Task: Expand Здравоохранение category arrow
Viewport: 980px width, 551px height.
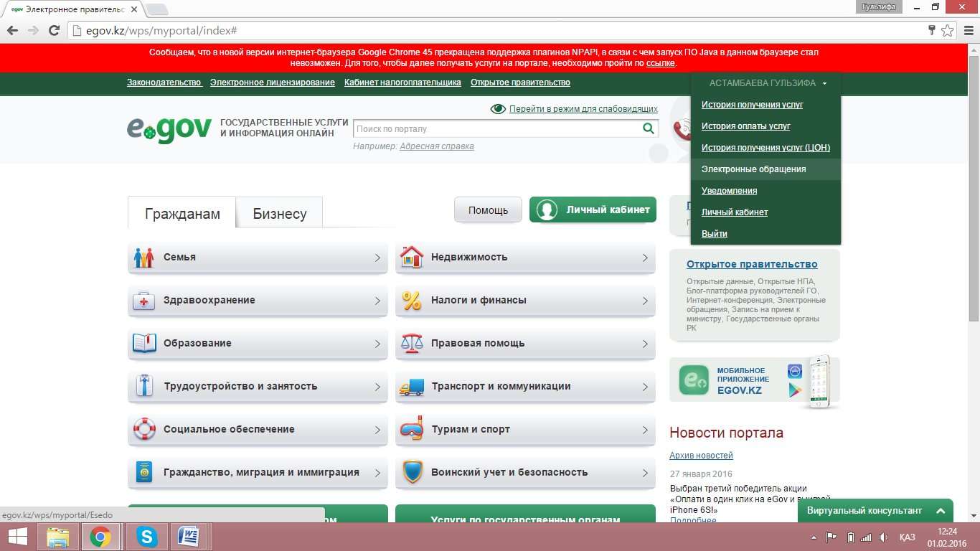Action: point(377,301)
